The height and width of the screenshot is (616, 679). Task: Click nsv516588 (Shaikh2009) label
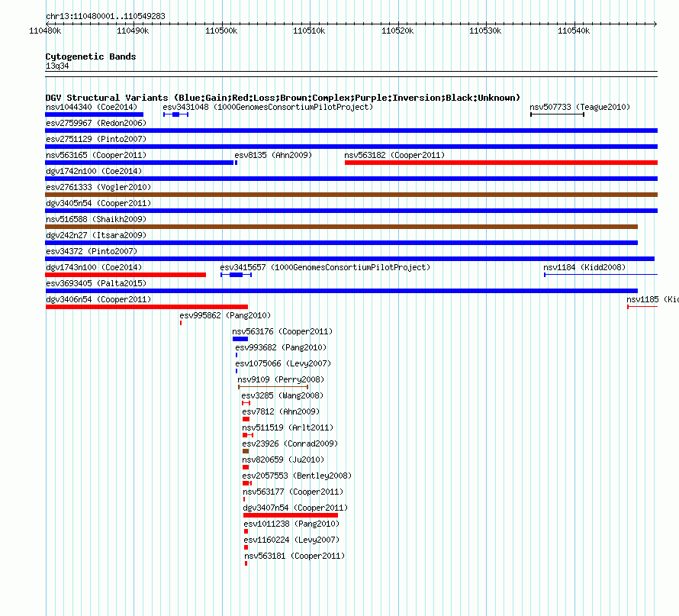(96, 219)
